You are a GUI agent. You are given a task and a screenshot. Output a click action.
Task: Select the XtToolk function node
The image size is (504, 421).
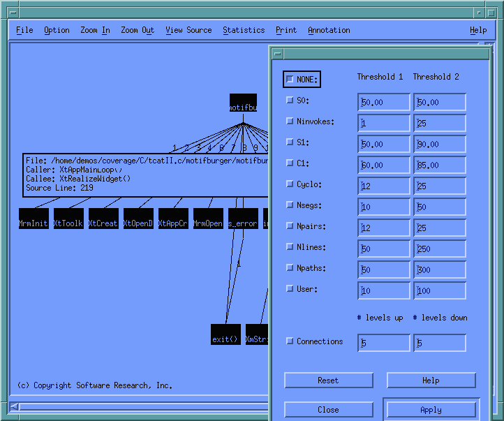68,219
